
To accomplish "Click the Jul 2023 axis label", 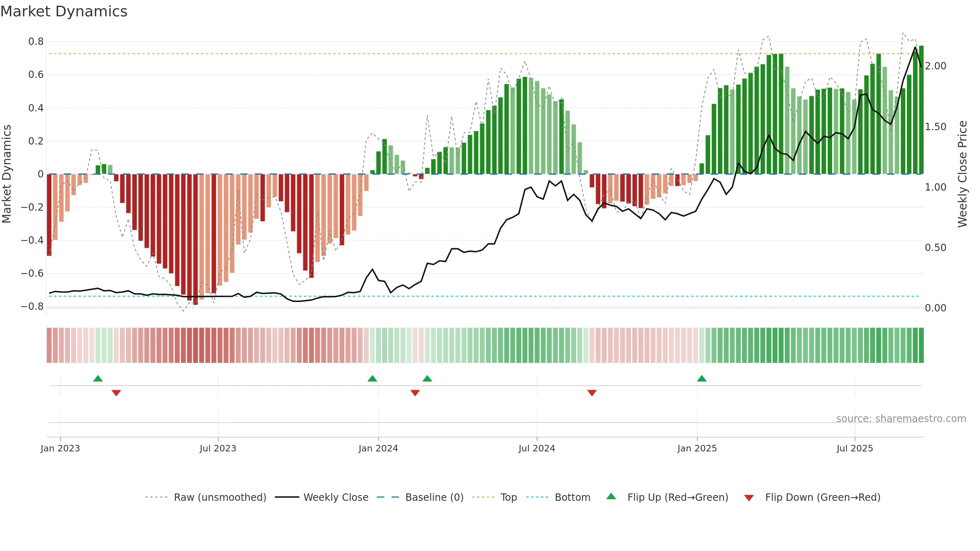I will [x=218, y=448].
